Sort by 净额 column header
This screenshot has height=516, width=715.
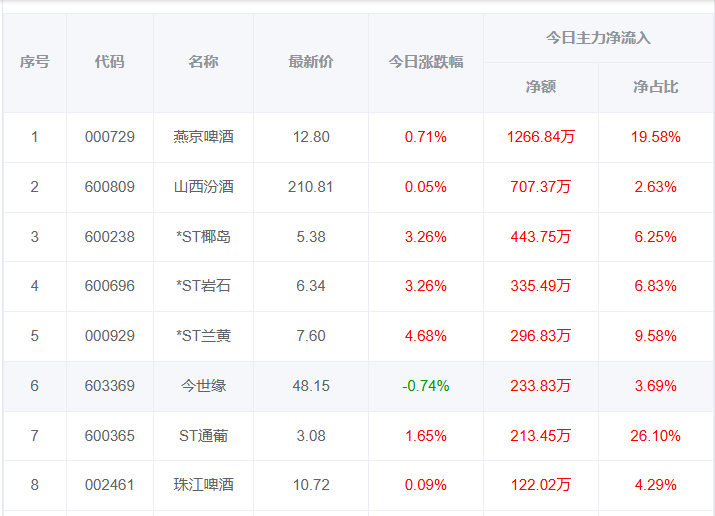541,87
